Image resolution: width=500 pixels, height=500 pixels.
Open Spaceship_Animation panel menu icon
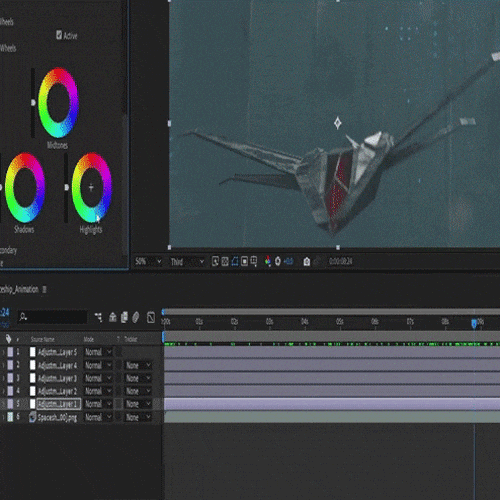click(44, 289)
